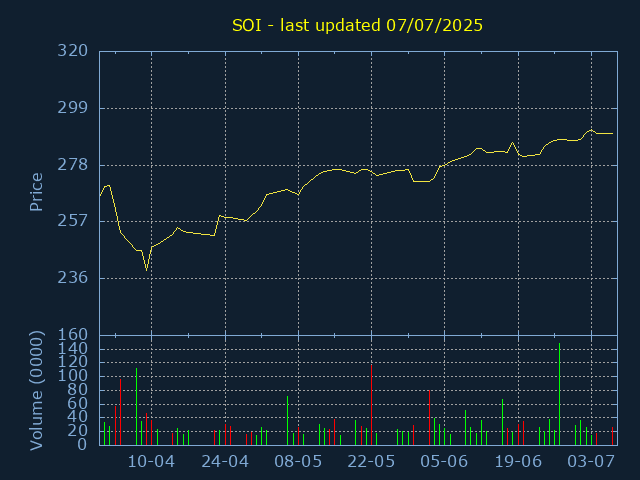640x480 pixels.
Task: Click the date label 22-05
Action: (x=371, y=462)
